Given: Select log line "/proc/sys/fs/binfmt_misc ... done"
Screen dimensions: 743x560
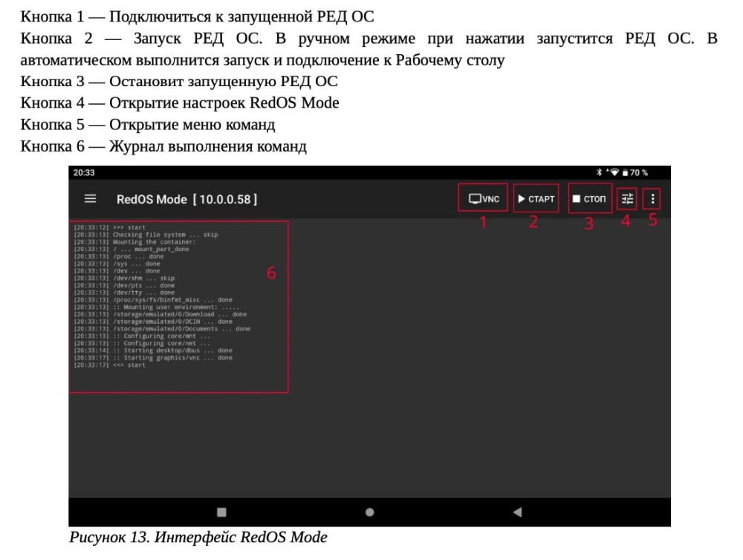Looking at the screenshot, I should click(x=153, y=300).
